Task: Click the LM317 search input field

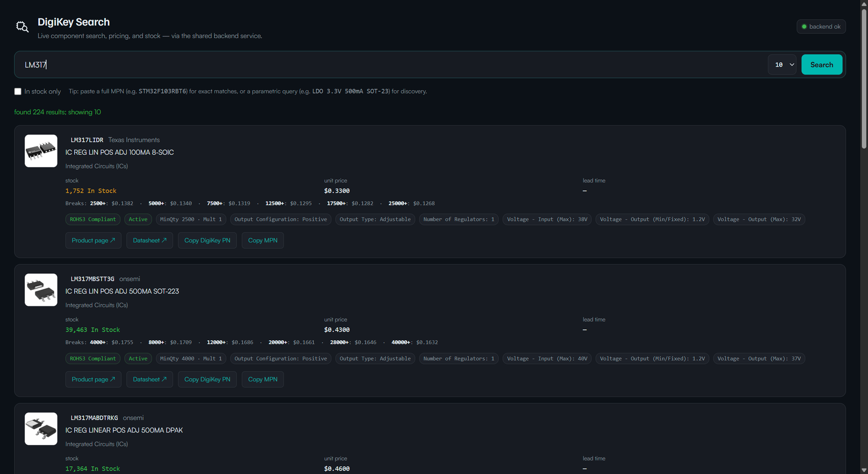Action: point(393,65)
